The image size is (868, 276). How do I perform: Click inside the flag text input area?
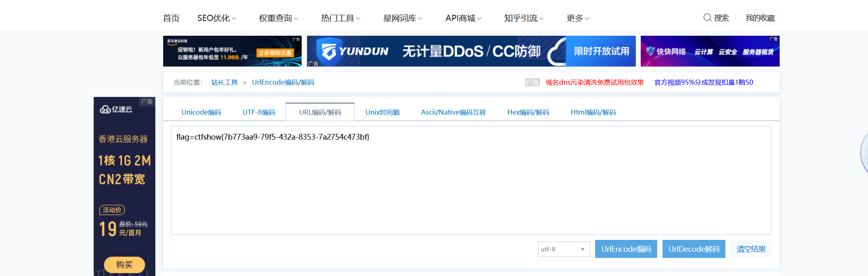pos(471,180)
